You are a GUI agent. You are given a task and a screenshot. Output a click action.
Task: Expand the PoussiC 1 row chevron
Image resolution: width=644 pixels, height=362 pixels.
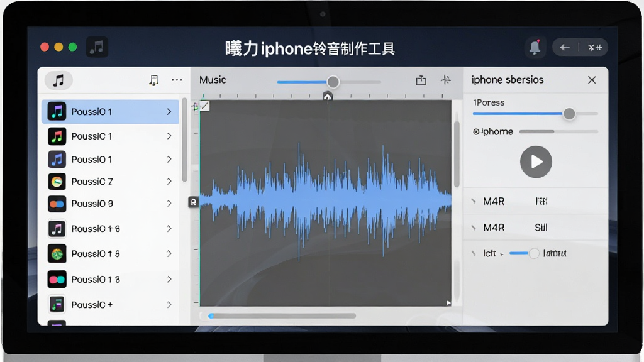click(x=169, y=136)
